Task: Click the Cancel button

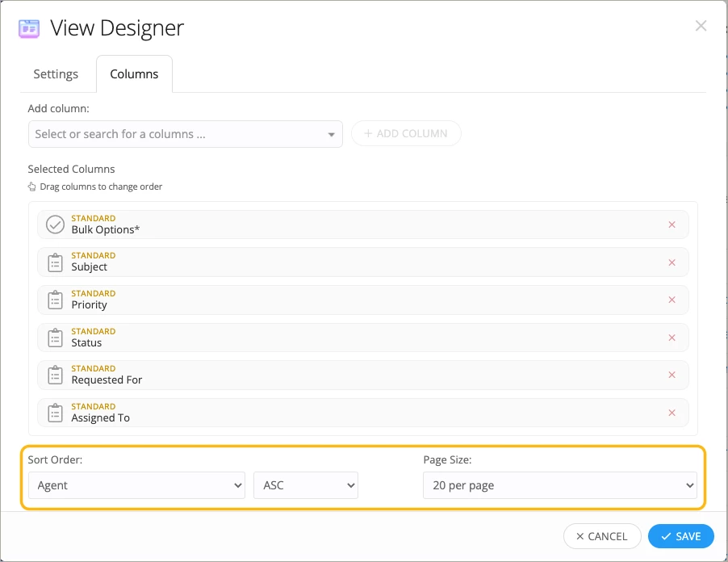Action: pyautogui.click(x=601, y=536)
